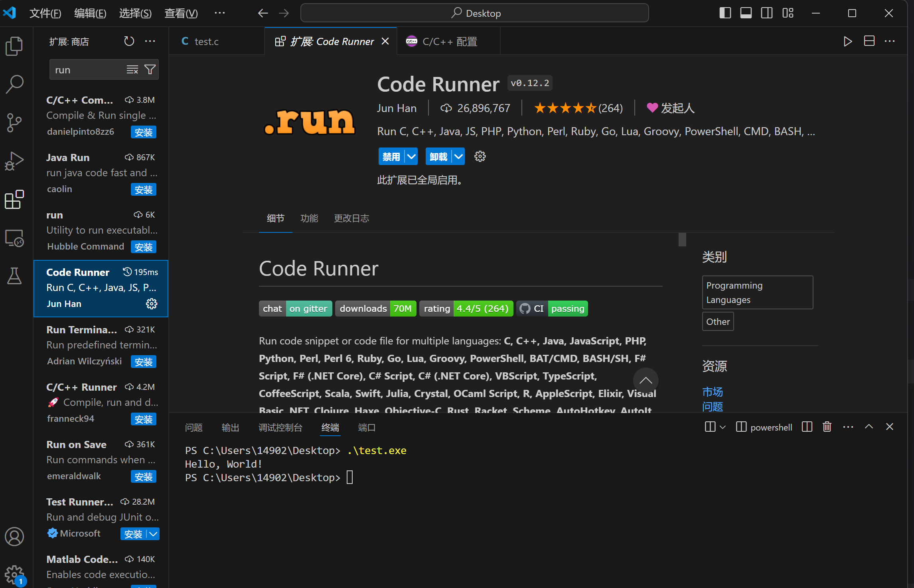Close the Code Runner extension tab

tap(385, 41)
